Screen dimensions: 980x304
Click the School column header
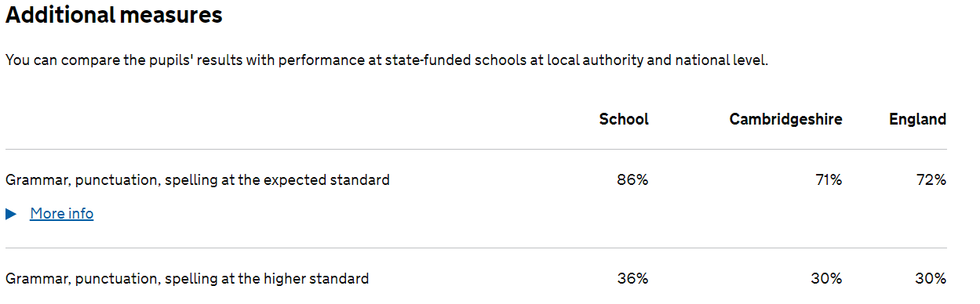point(624,119)
